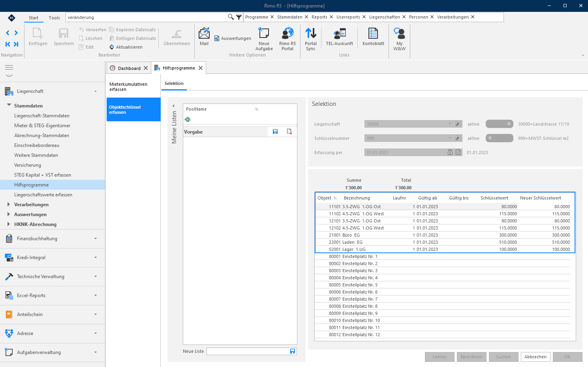Viewport: 588px width, 367px height.
Task: Open the Rimo R5 Portal
Action: point(287,39)
